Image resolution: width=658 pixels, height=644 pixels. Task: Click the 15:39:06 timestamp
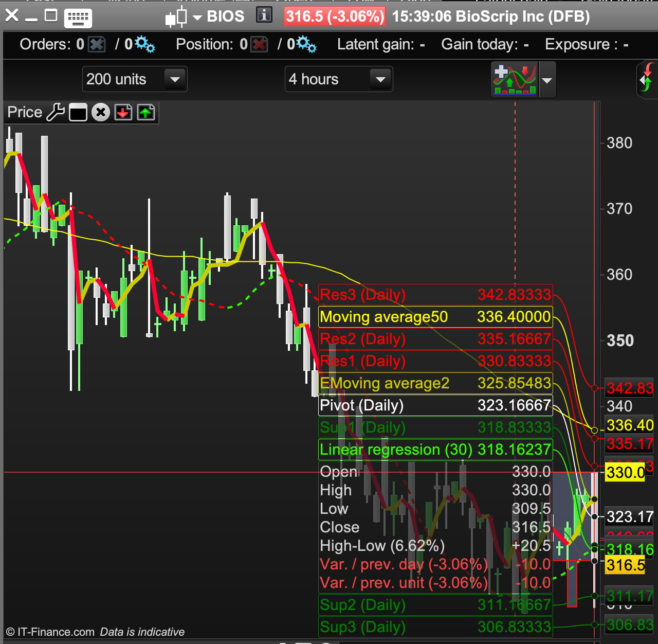[x=422, y=16]
